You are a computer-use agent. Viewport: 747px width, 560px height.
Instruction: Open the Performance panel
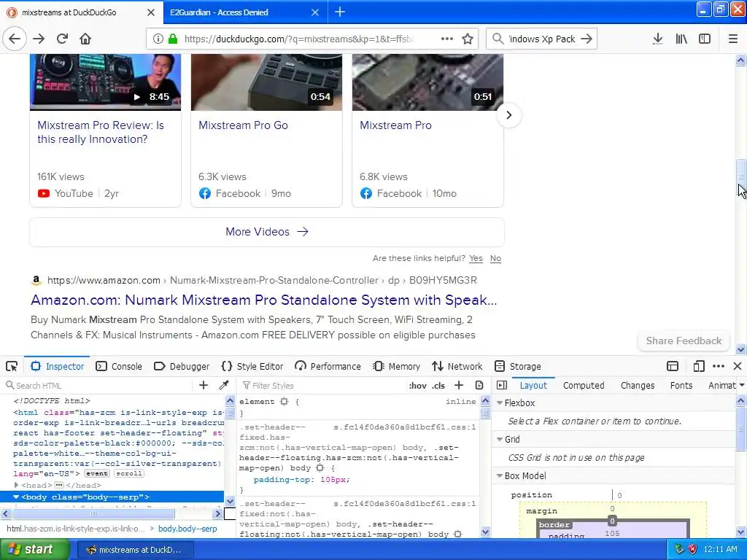(328, 366)
